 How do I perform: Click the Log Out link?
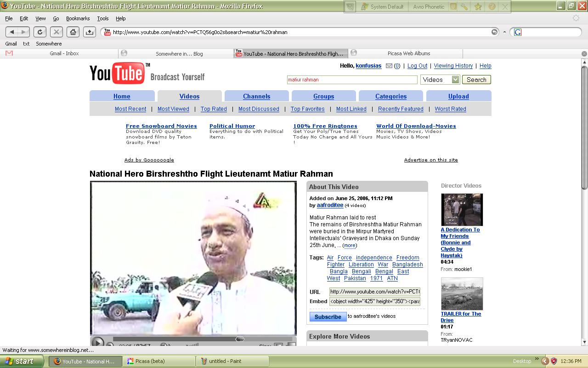(x=417, y=66)
